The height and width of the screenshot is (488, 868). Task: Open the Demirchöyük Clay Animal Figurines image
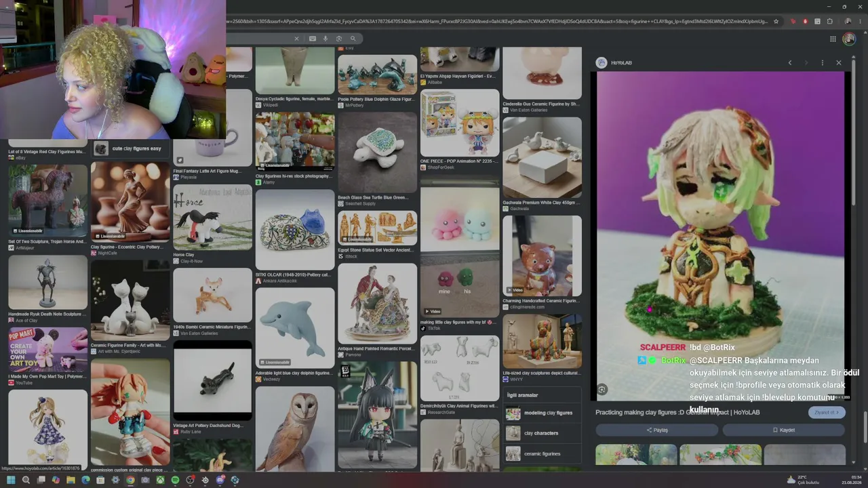tap(460, 368)
